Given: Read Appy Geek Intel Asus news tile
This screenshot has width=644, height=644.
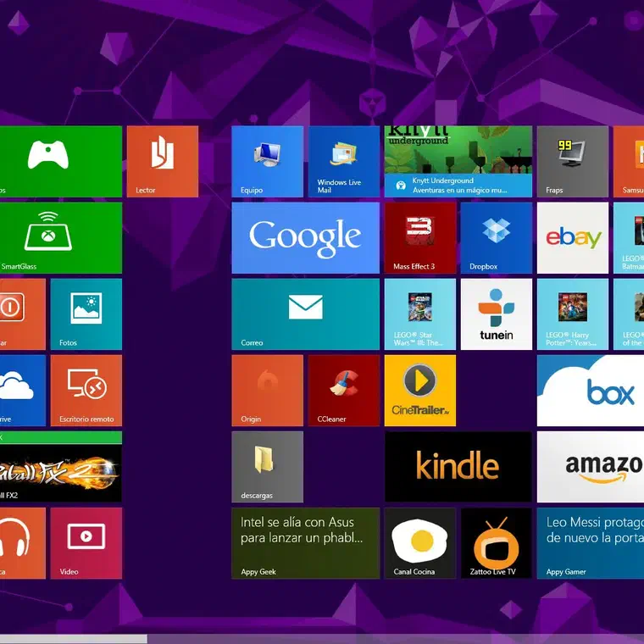Looking at the screenshot, I should 306,543.
